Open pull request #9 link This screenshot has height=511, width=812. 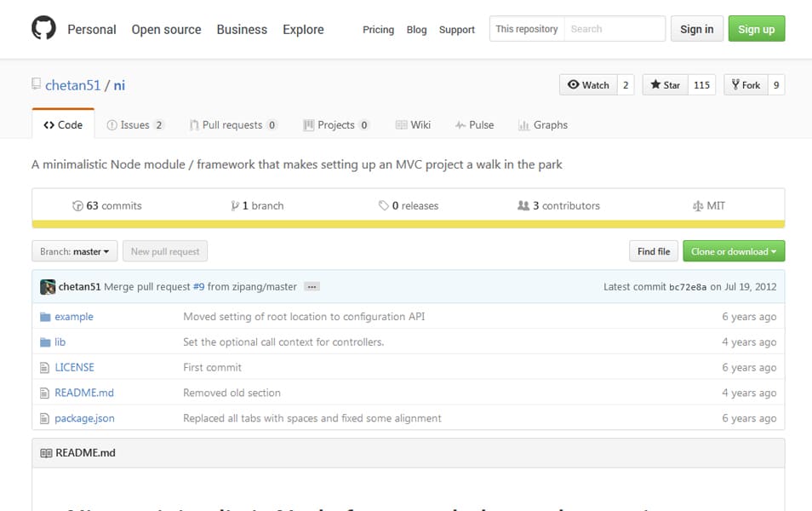(x=199, y=287)
